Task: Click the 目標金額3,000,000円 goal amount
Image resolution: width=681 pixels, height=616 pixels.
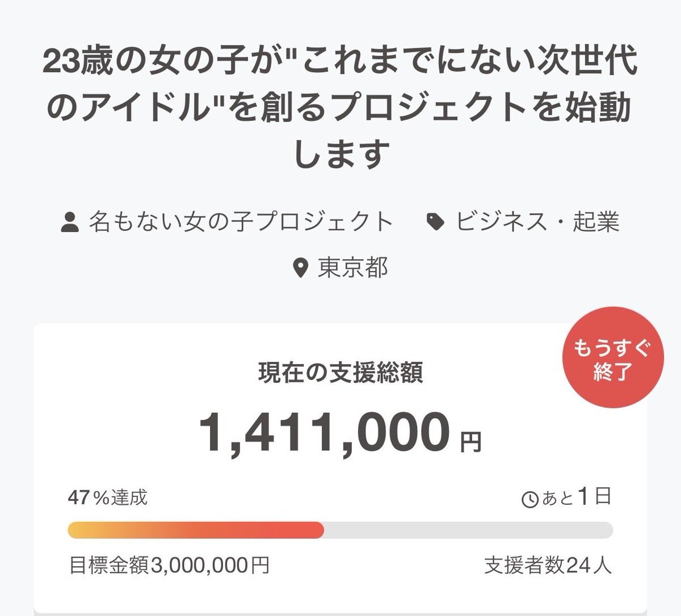Action: point(169,565)
